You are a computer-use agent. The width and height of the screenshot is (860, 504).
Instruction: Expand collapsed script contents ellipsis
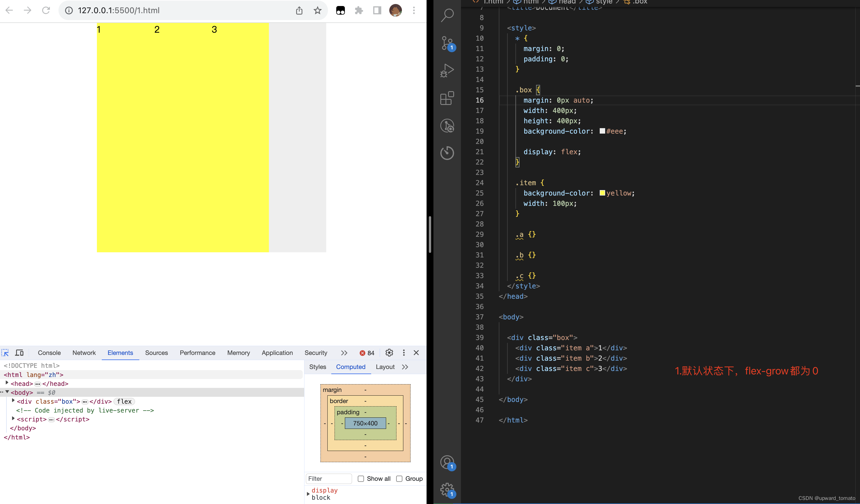(x=51, y=419)
